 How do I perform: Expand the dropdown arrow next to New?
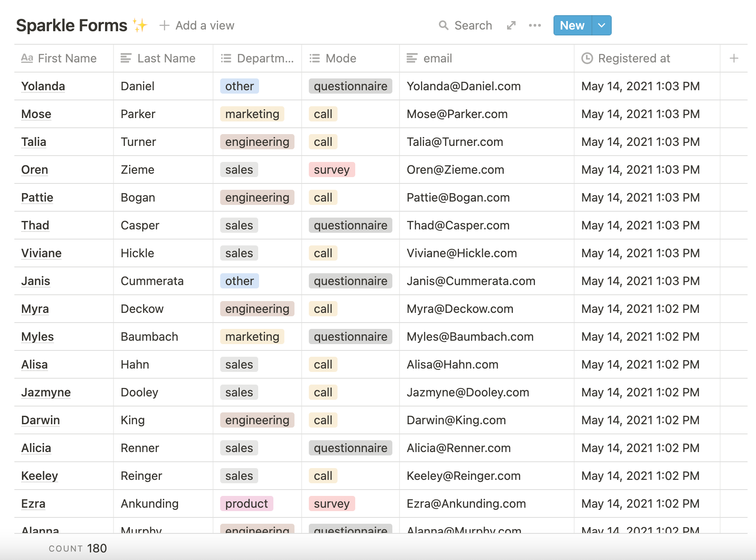click(602, 25)
